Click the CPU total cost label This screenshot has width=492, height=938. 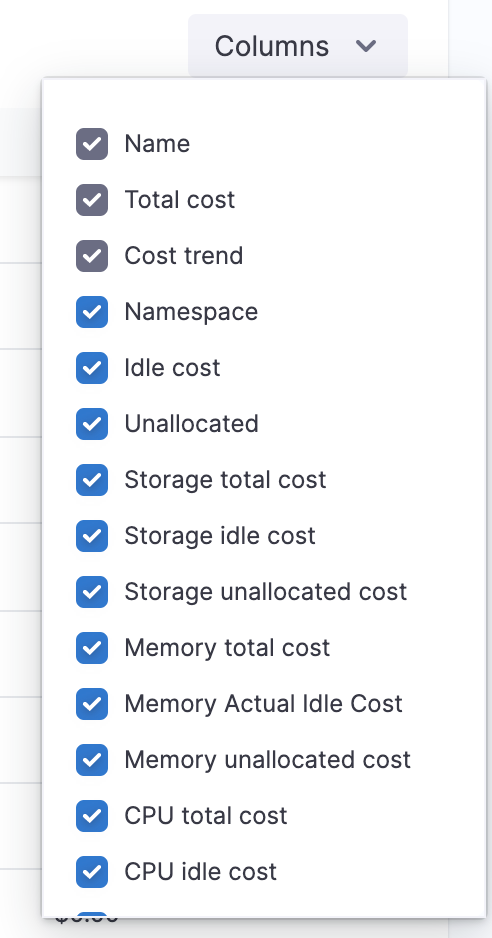(x=206, y=816)
